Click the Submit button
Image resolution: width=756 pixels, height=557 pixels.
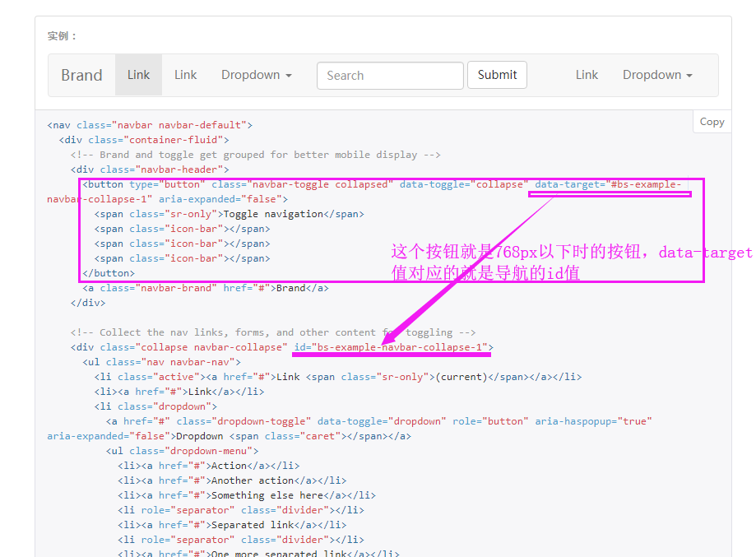coord(497,75)
